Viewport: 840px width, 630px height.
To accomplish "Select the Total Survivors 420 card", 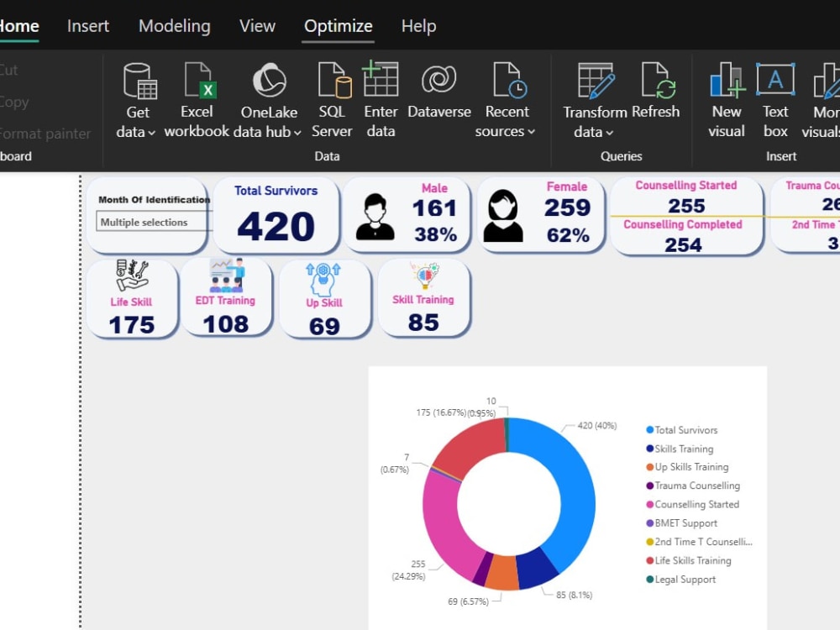I will [x=276, y=215].
